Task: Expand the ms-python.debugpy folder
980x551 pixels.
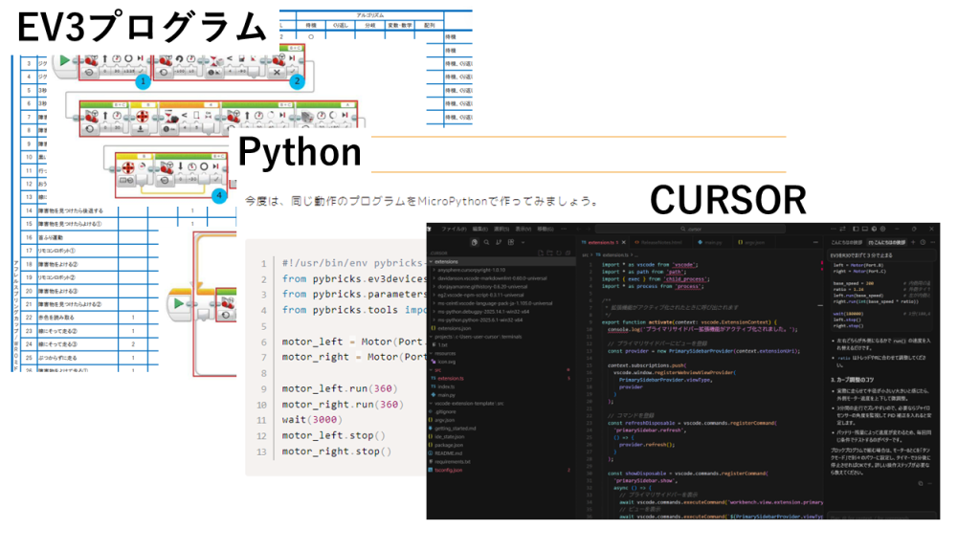Action: pyautogui.click(x=470, y=310)
